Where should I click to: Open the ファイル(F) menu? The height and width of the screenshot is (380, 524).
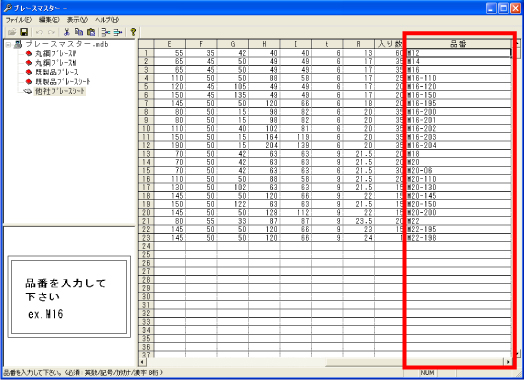coord(19,20)
